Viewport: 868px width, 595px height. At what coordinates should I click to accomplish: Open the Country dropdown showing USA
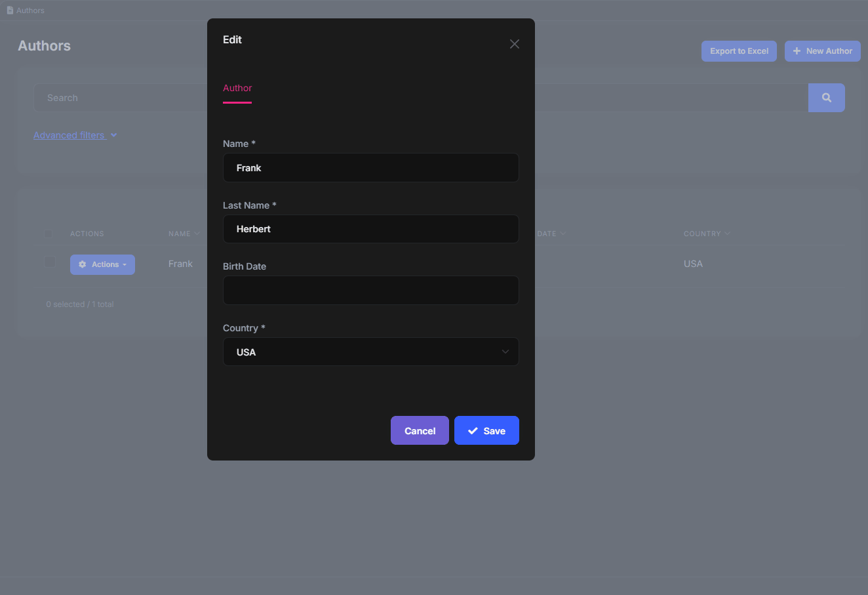coord(370,352)
